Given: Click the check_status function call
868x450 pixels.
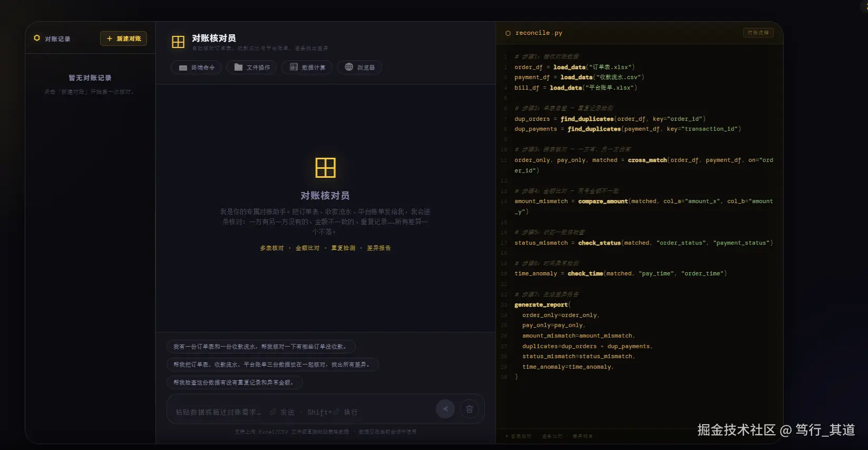Looking at the screenshot, I should 599,243.
